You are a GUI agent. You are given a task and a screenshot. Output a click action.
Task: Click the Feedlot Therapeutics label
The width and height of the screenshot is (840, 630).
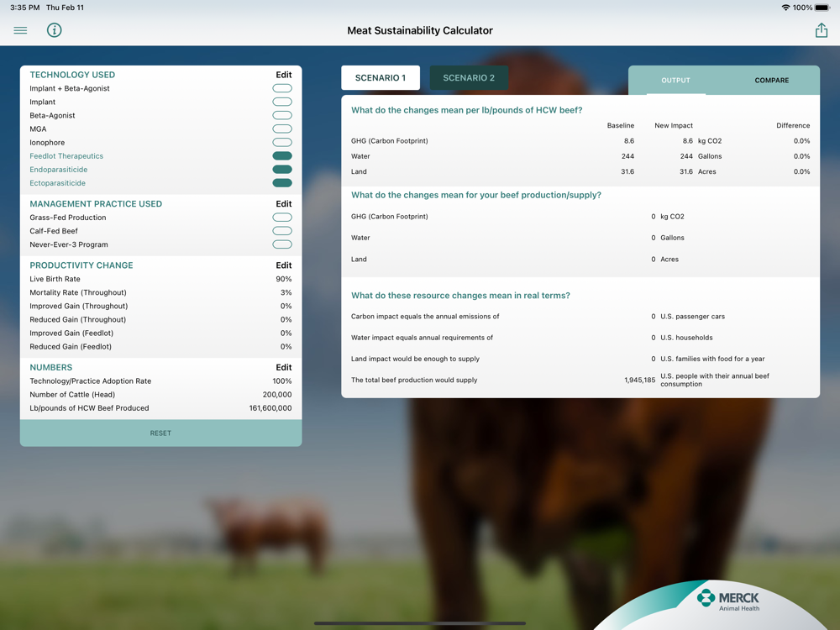(x=66, y=156)
